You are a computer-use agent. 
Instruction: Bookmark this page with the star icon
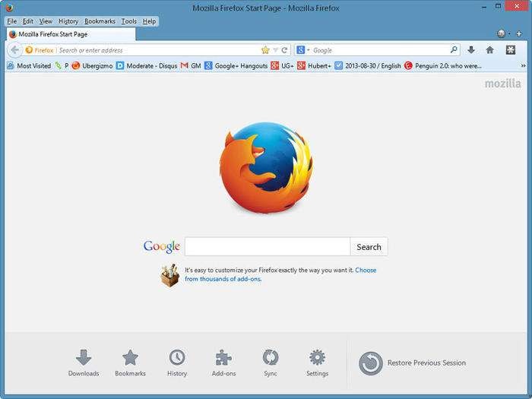tap(265, 50)
